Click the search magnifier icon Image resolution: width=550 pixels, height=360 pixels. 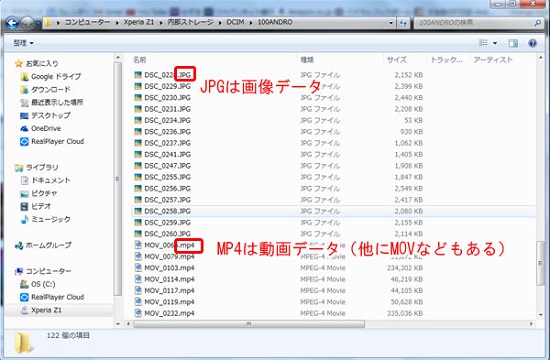click(x=537, y=23)
